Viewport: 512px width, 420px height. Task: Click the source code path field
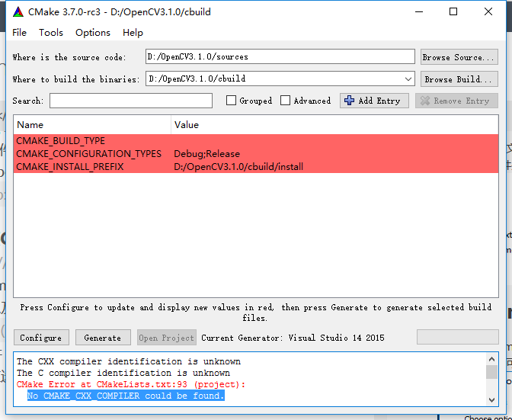click(280, 57)
